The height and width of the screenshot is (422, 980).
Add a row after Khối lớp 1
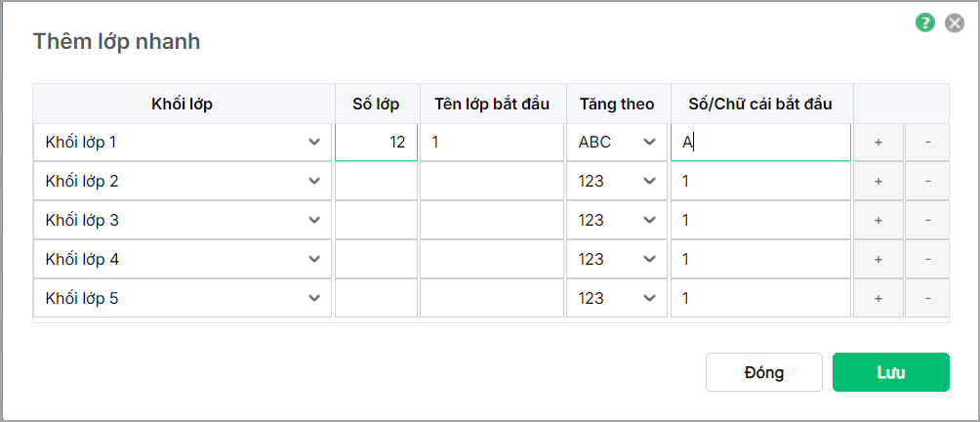click(878, 143)
